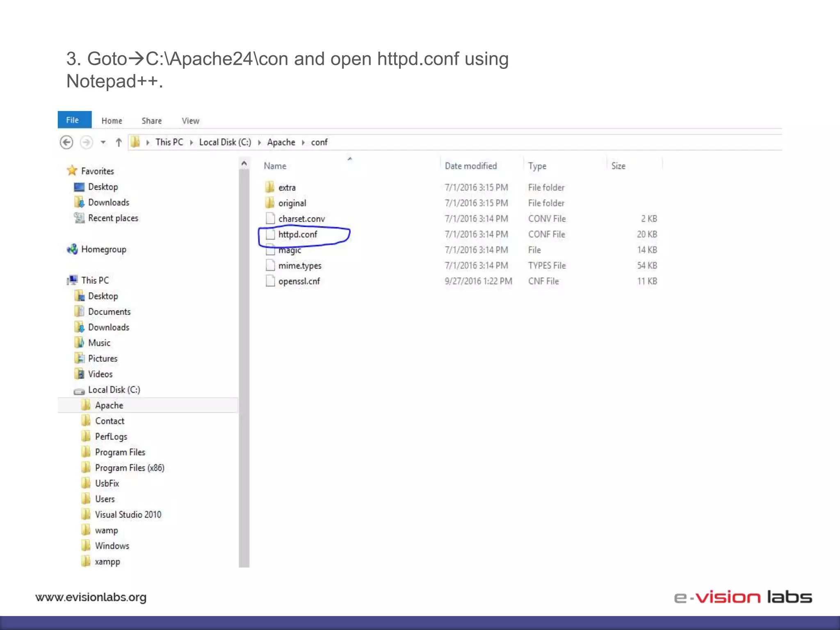Image resolution: width=840 pixels, height=630 pixels.
Task: Select the wamp folder in tree
Action: pyautogui.click(x=106, y=530)
